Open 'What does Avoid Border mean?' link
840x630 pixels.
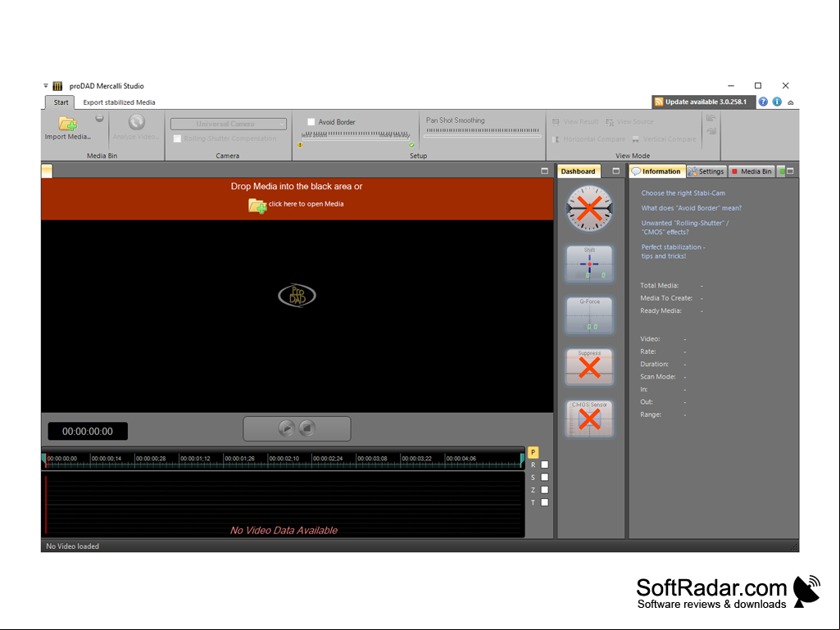pyautogui.click(x=691, y=208)
